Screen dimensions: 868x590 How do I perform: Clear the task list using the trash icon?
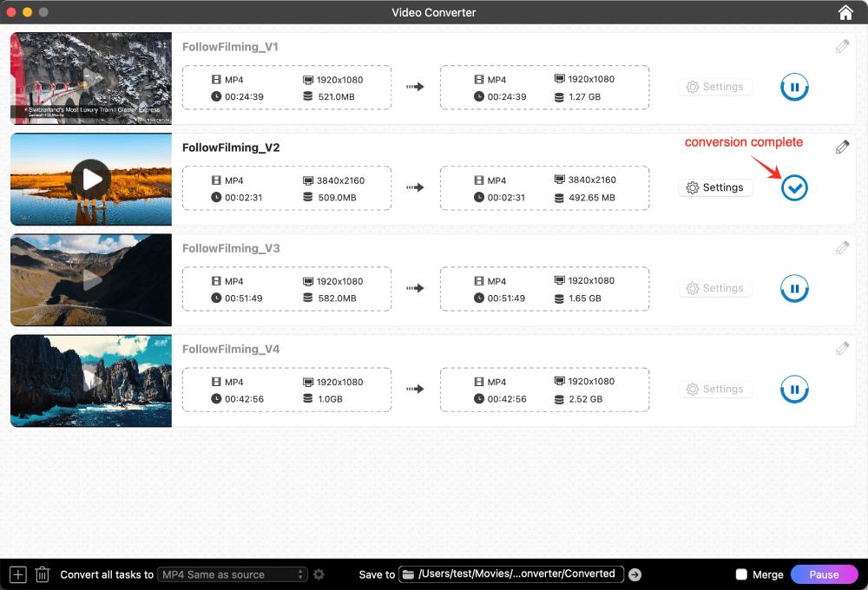[x=42, y=574]
